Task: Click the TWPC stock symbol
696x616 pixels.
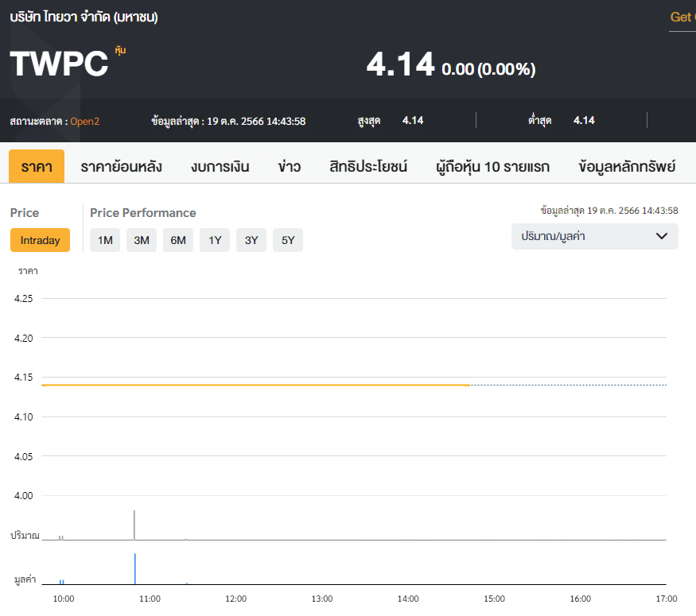Action: [59, 64]
